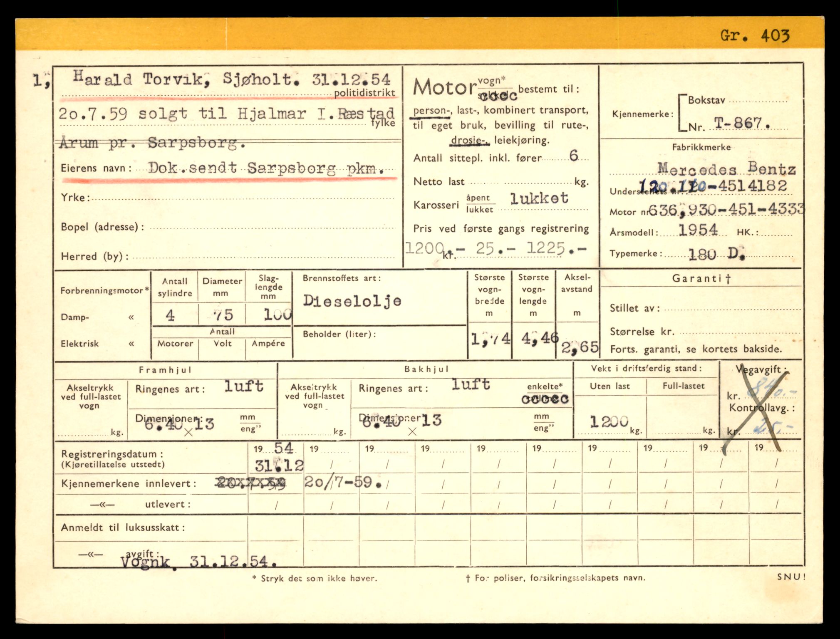This screenshot has width=840, height=639.
Task: Click the 'utlevert:' row label
Action: 168,504
